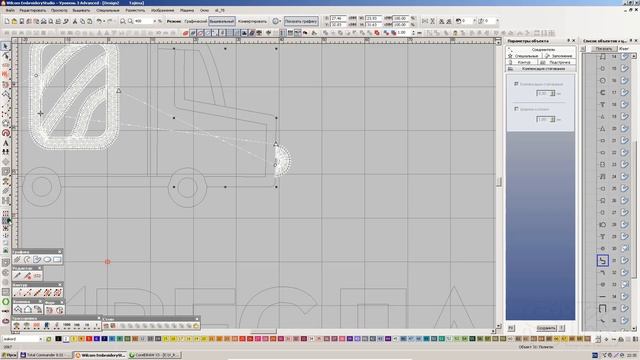Switch to the Заполнение tab
The image size is (640, 360).
(x=559, y=56)
